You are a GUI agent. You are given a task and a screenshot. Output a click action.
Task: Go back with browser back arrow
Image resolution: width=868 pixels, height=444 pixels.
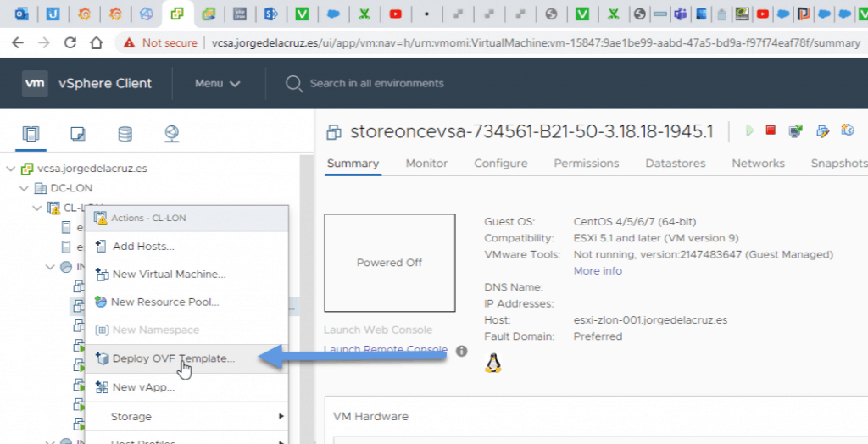pos(18,42)
